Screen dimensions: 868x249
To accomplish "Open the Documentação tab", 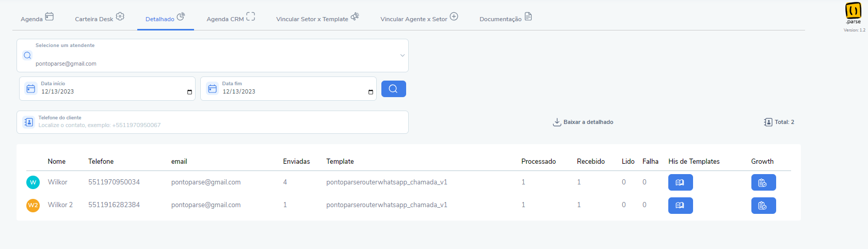I will pos(505,18).
